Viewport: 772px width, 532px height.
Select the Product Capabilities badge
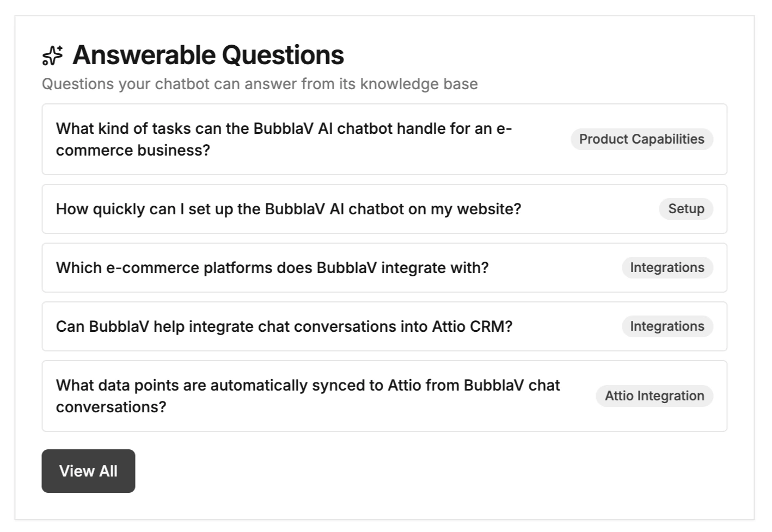pos(641,139)
